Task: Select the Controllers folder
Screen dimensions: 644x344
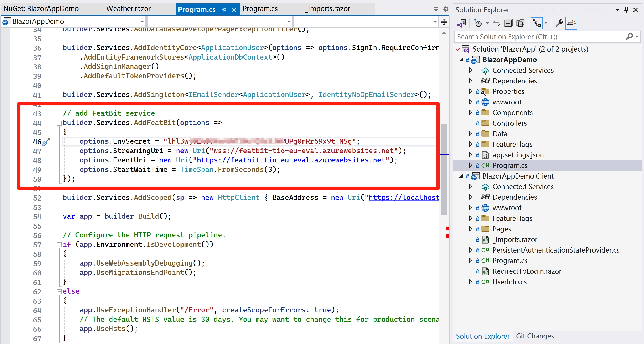Action: tap(509, 123)
